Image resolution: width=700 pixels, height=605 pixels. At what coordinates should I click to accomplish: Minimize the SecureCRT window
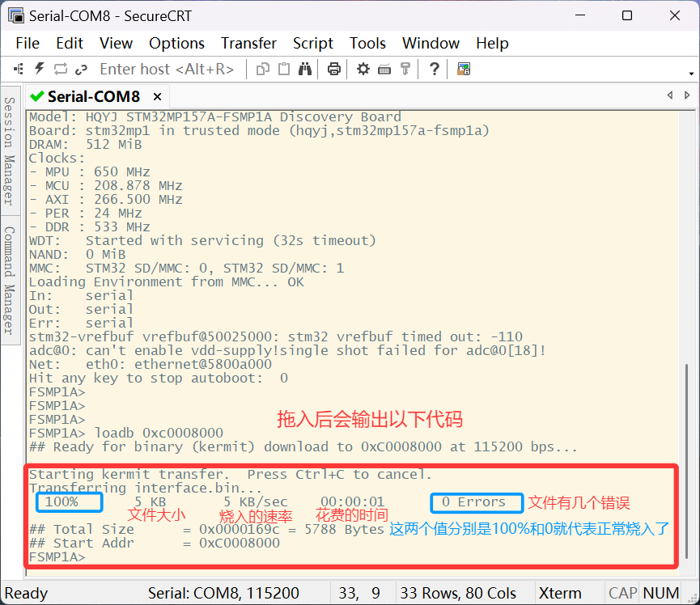click(580, 15)
